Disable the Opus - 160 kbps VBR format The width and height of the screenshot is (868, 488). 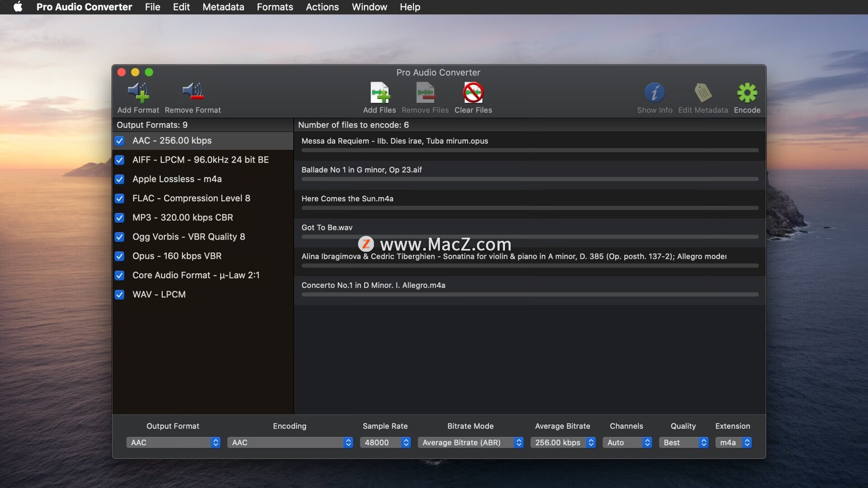click(x=119, y=256)
